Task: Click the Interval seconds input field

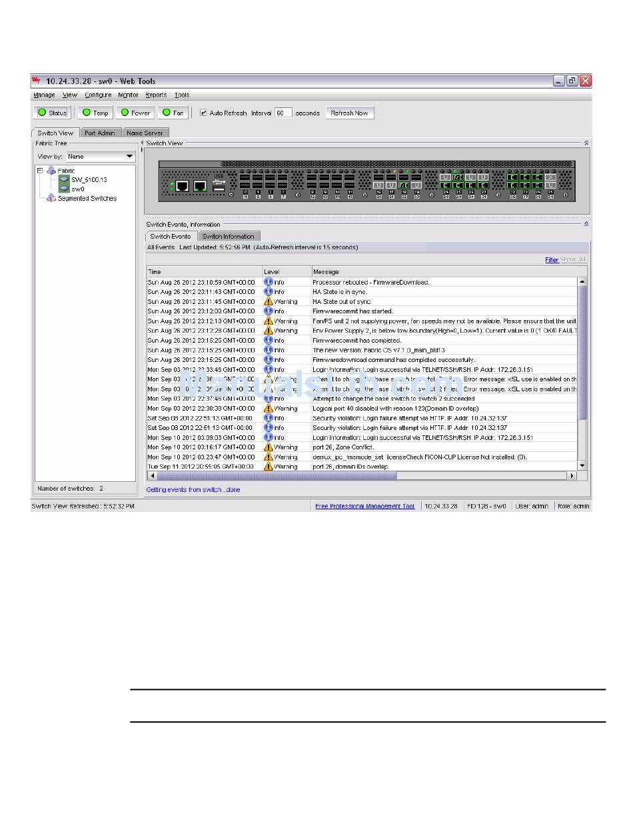Action: click(x=283, y=113)
